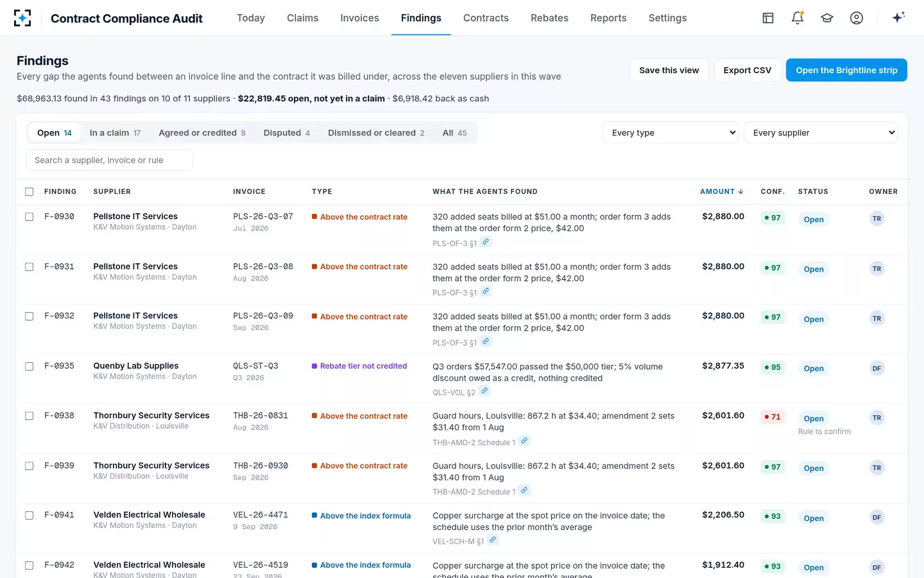Click owner avatar TR on F-0930
This screenshot has height=578, width=924.
point(877,219)
